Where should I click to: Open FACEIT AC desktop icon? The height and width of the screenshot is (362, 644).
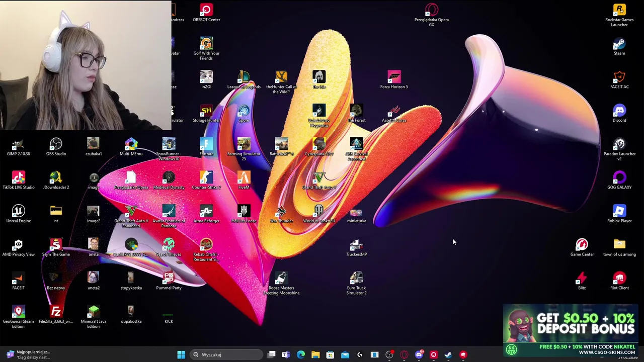619,80
